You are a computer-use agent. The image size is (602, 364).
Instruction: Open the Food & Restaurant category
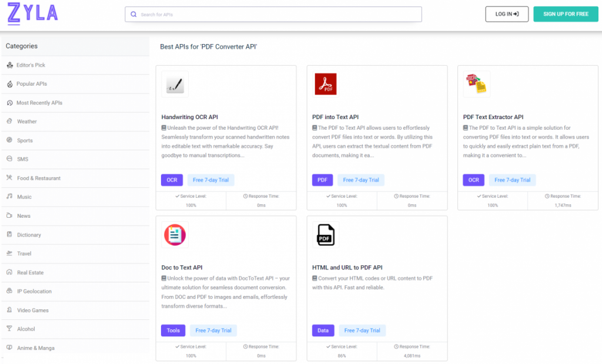(x=75, y=178)
